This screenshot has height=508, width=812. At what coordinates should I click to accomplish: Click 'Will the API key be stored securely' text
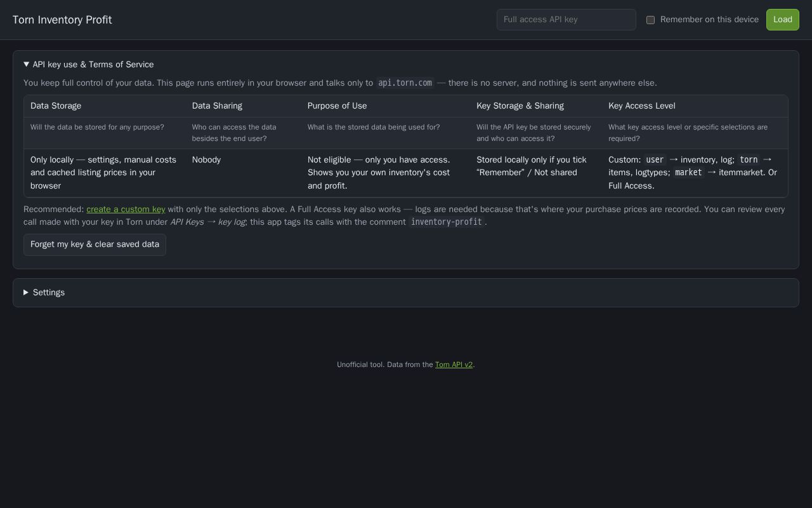(x=534, y=133)
